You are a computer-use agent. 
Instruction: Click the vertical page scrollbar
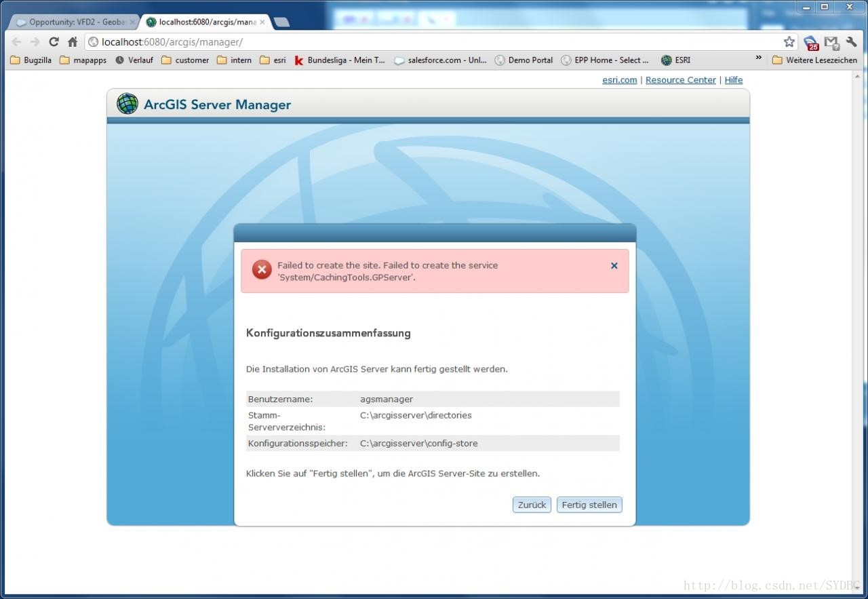858,332
